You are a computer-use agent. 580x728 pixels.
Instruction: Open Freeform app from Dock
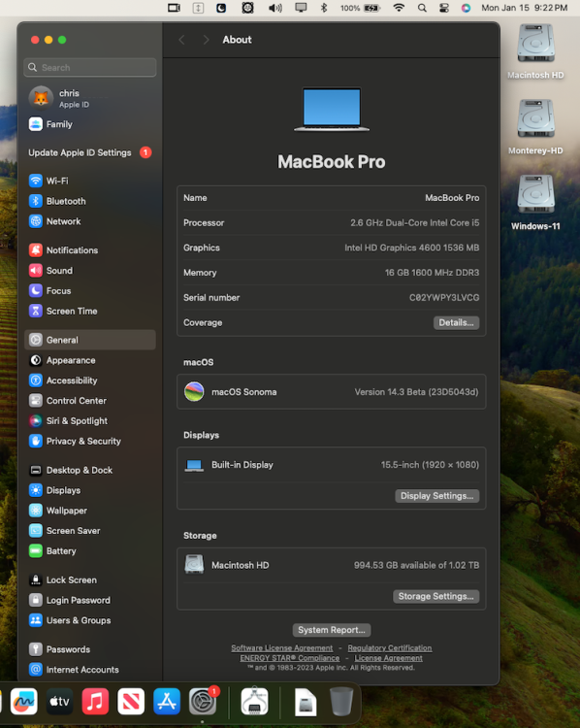tap(23, 701)
